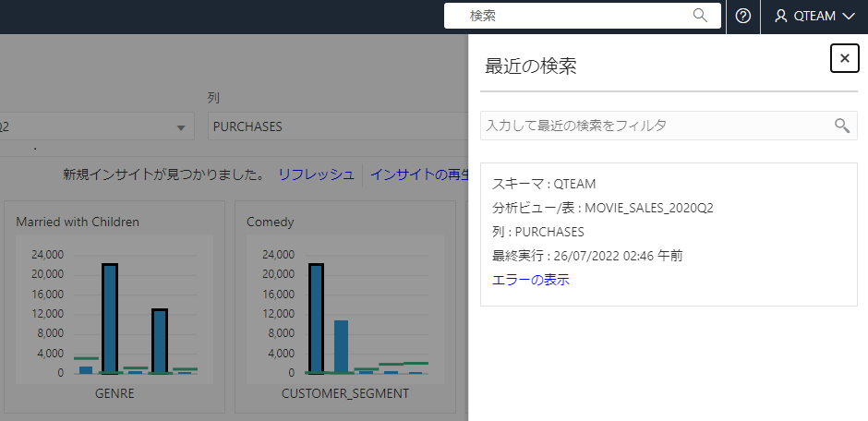This screenshot has width=868, height=421.
Task: Click the エラーの表示 link
Action: [531, 280]
